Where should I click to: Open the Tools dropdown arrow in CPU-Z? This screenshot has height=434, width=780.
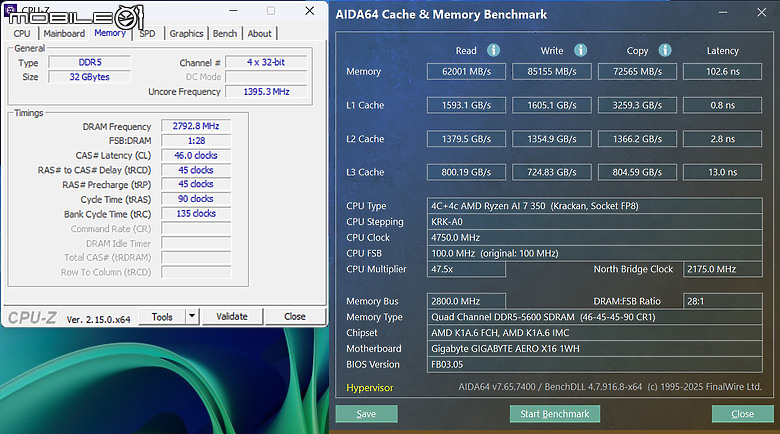(192, 316)
